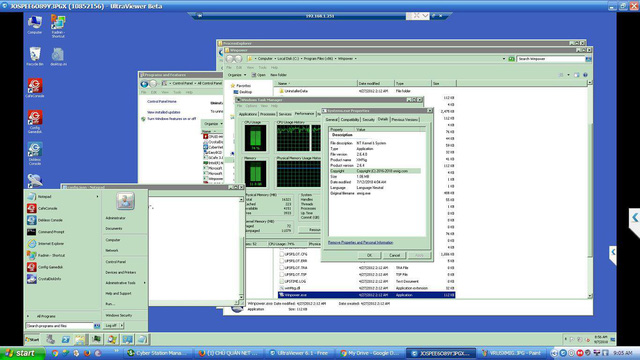Screen dimensions: 640x360
Task: Click Command Prompt in Start menu
Action: 46,232
